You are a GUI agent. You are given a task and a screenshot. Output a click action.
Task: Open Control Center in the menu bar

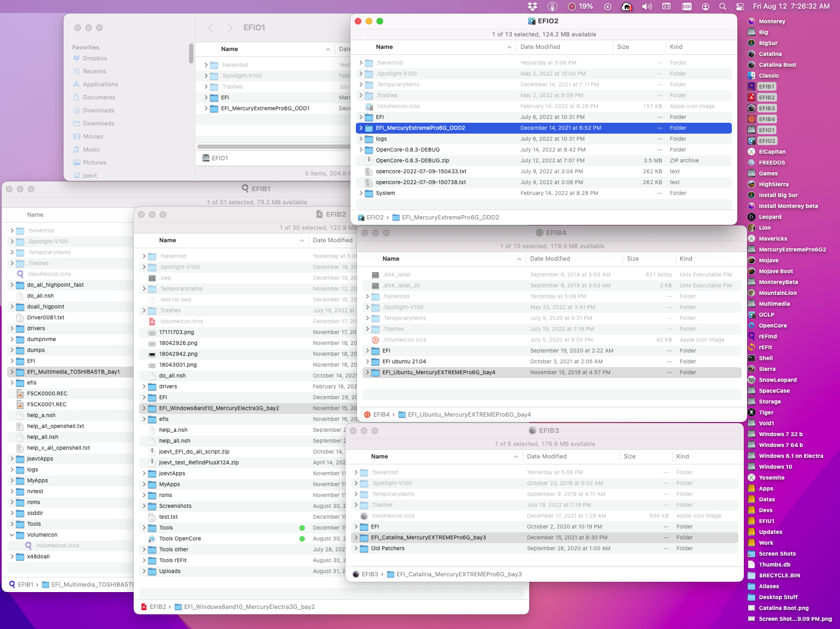(740, 7)
